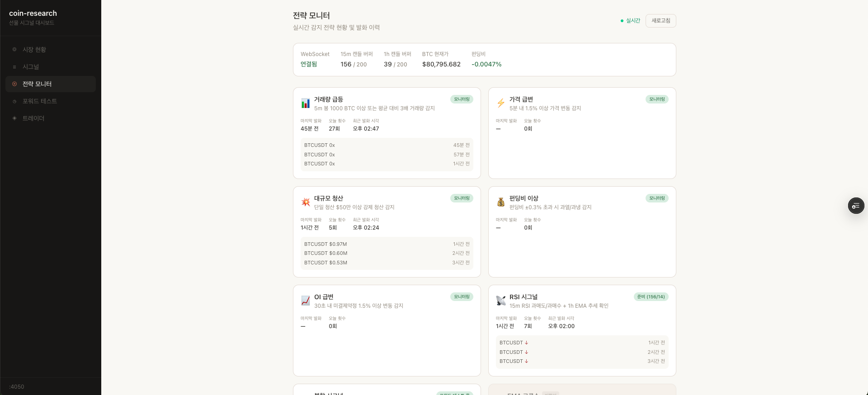Click the lightning bolt icon for 가격 급변
The image size is (868, 395).
coord(501,103)
